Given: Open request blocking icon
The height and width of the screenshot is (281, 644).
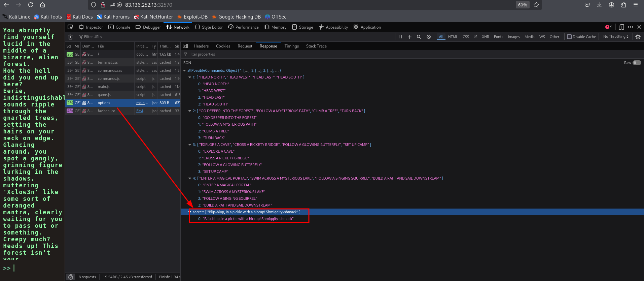Looking at the screenshot, I should [428, 37].
